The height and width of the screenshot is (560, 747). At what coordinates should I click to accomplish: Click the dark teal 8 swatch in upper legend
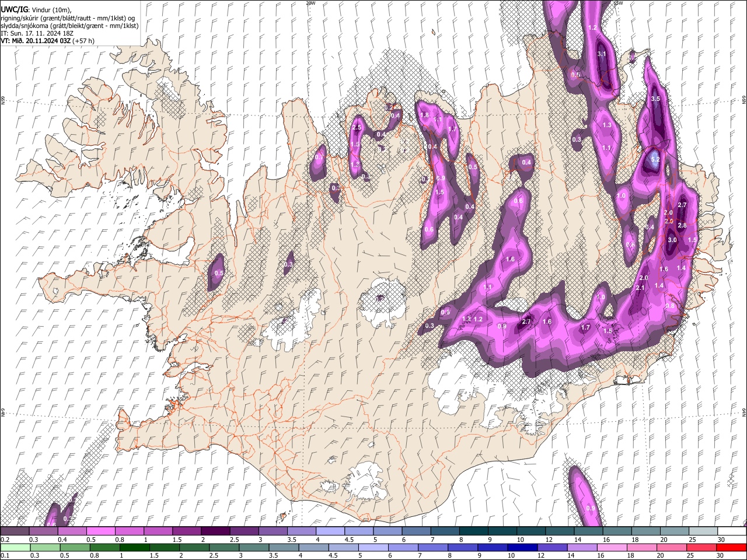tap(474, 531)
